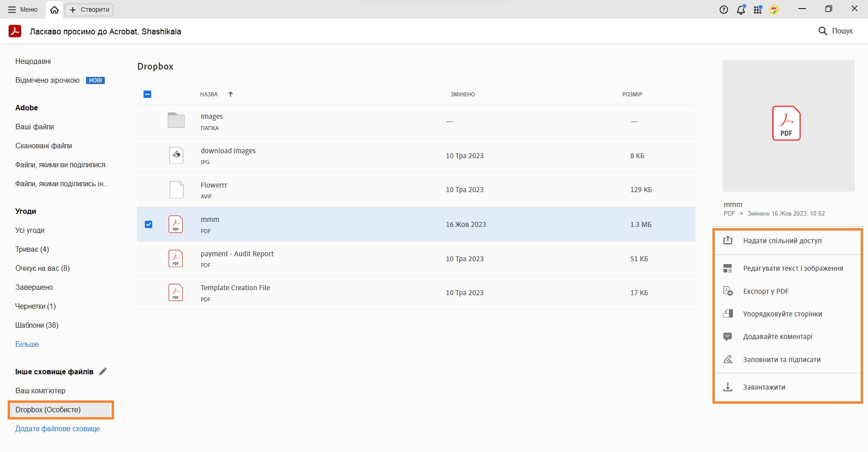Open the apps grid icon
This screenshot has width=868, height=452.
pos(758,10)
